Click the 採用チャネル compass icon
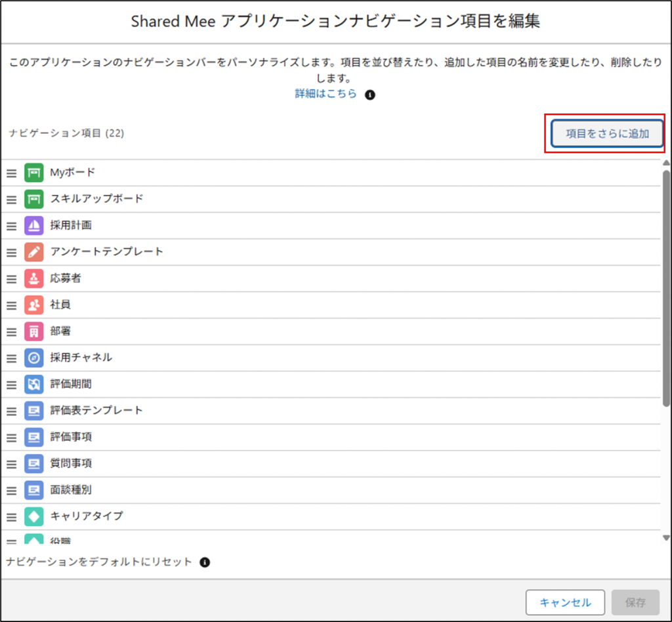 click(33, 358)
